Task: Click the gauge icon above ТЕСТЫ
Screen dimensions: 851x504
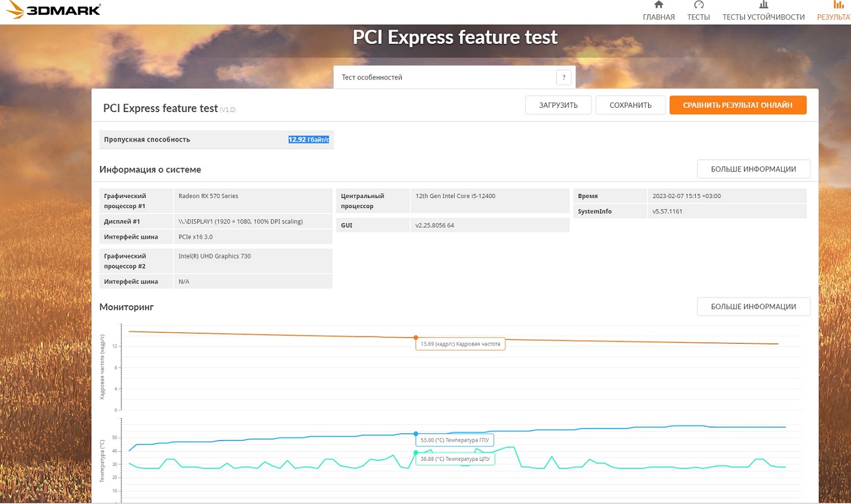Action: click(698, 5)
